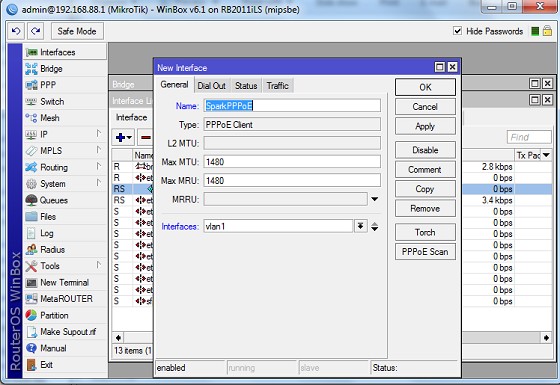The width and height of the screenshot is (560, 385).
Task: Open the New Terminal icon
Action: pyautogui.click(x=31, y=282)
